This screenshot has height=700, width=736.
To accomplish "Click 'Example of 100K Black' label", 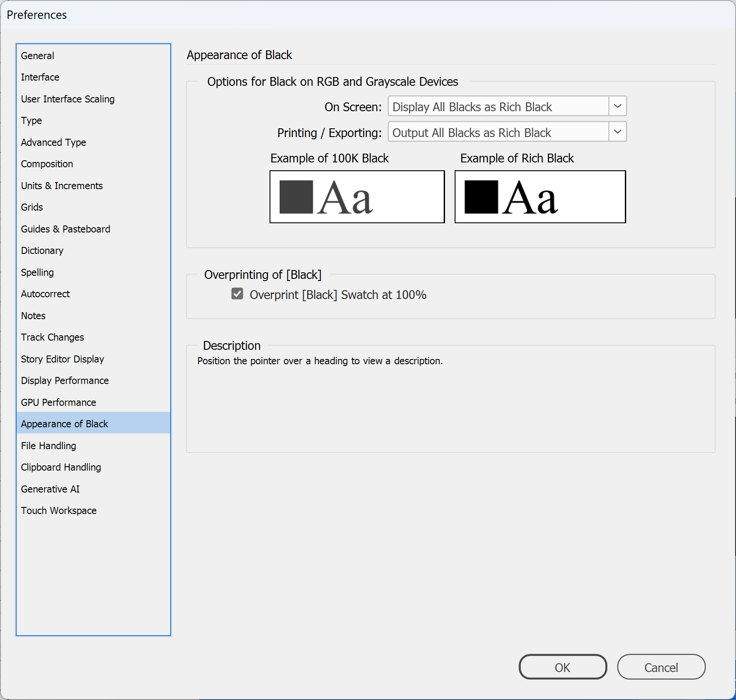I will 329,158.
